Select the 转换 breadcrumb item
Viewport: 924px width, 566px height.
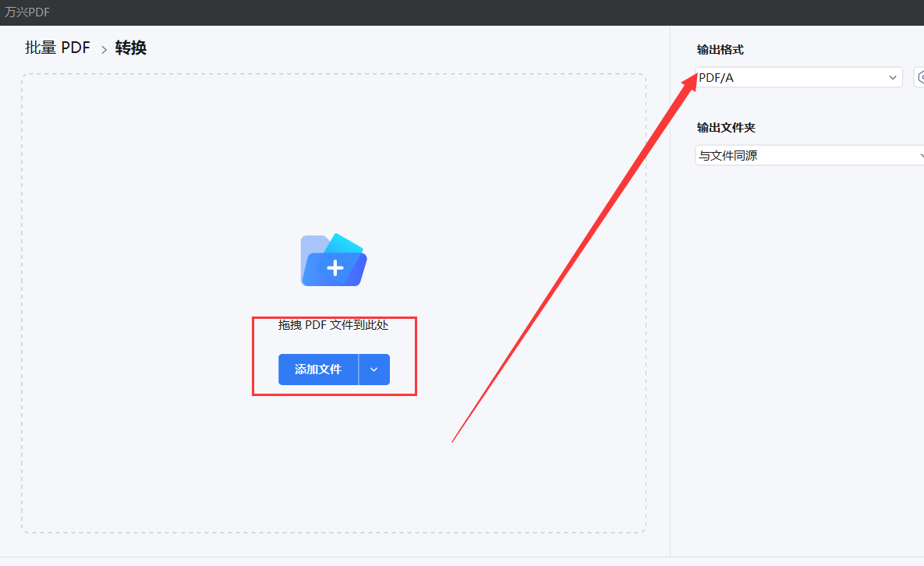point(130,48)
